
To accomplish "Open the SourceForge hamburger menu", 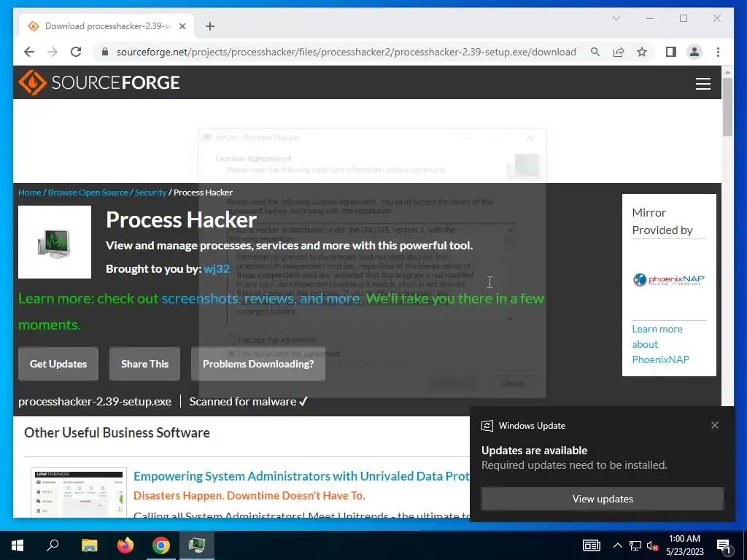I will coord(703,84).
